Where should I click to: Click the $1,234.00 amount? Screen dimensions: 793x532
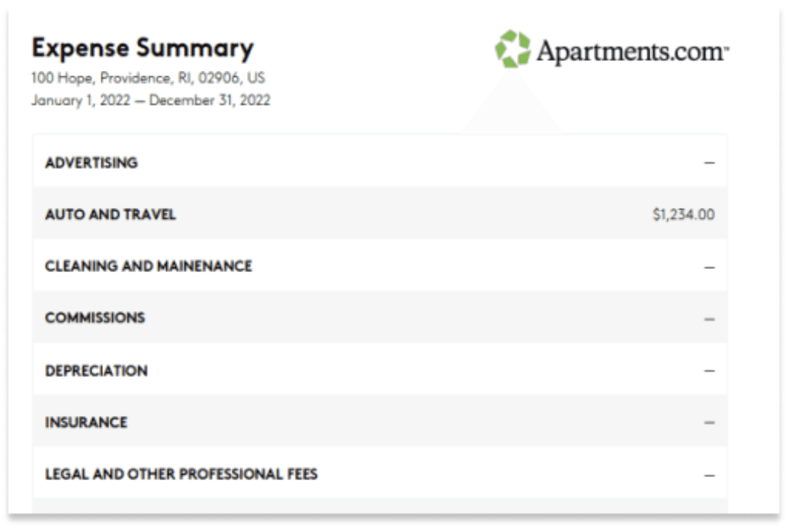click(x=683, y=214)
